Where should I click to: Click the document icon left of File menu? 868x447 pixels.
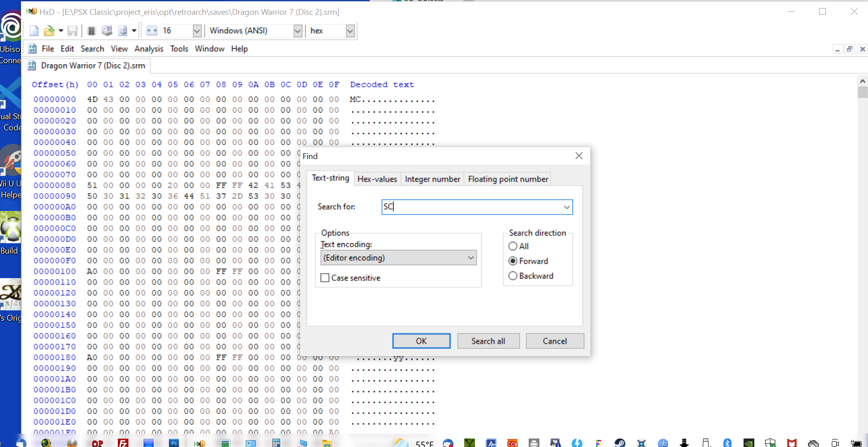point(32,48)
